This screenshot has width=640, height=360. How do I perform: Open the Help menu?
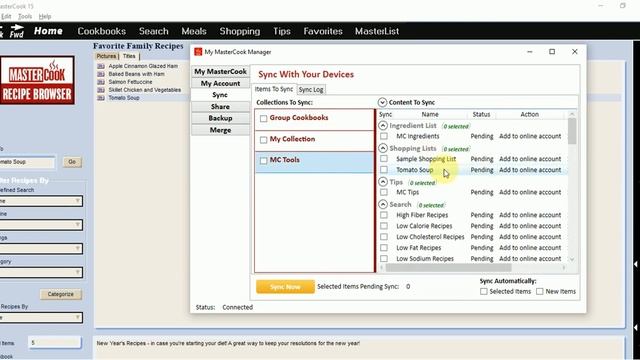45,16
